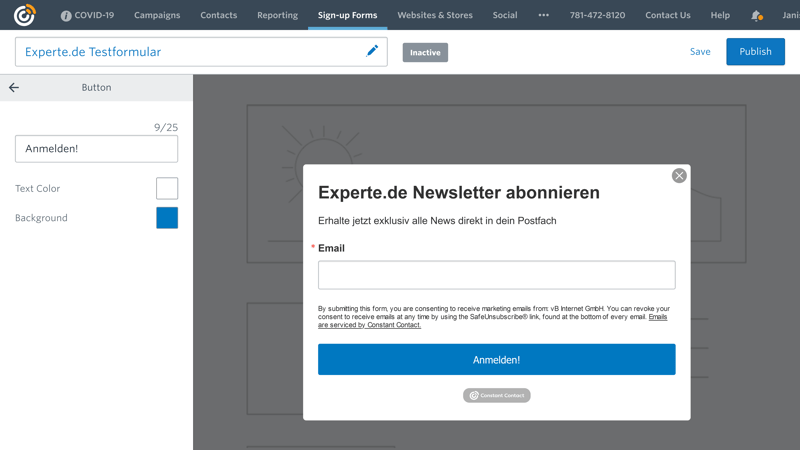Open the Emails are serviced by Constant Contact link
This screenshot has width=800, height=450.
point(369,325)
